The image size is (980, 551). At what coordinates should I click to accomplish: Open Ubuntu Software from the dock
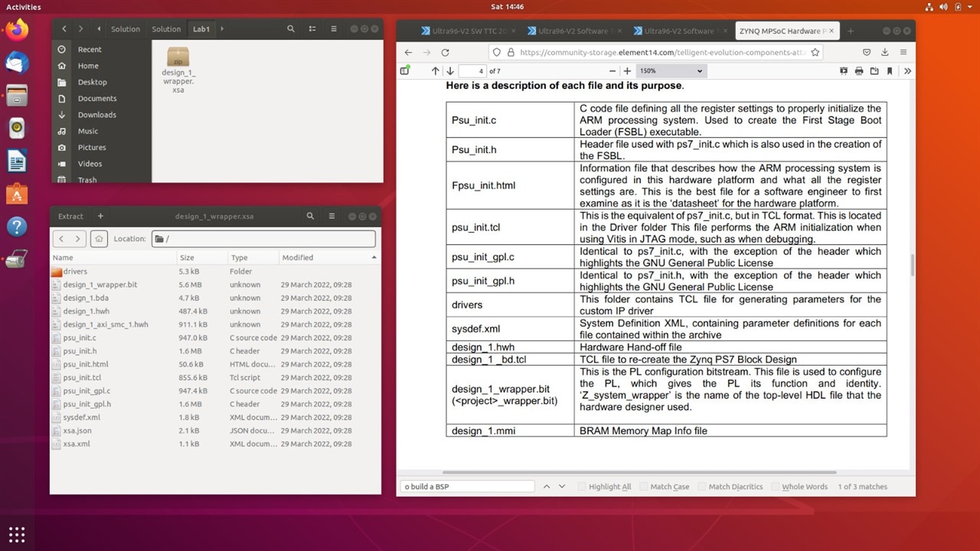17,194
